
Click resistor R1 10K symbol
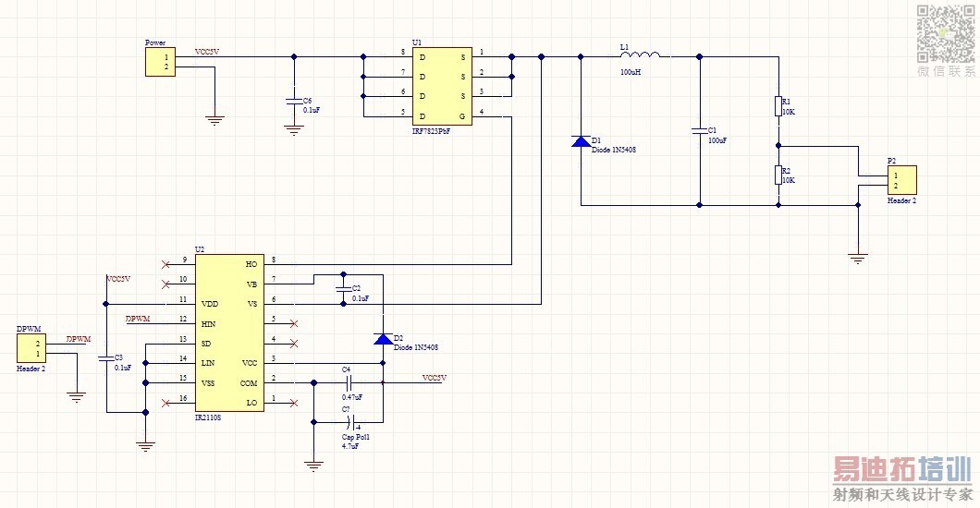pyautogui.click(x=778, y=106)
